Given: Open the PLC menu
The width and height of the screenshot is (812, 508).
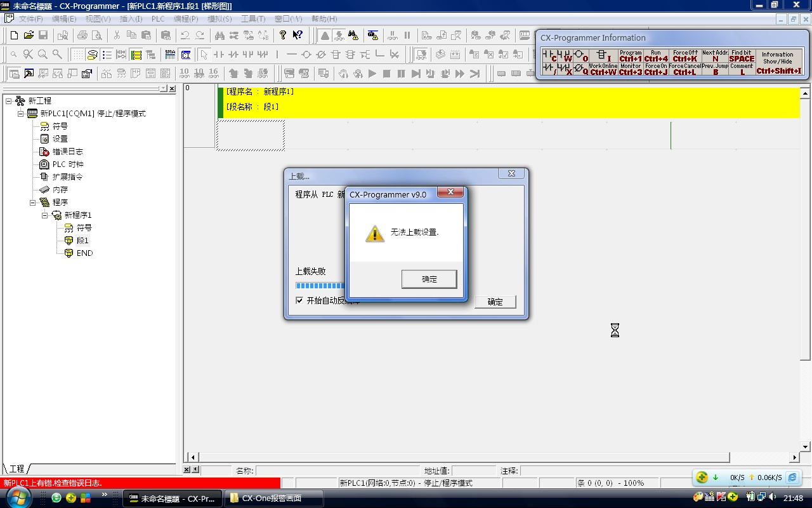Looking at the screenshot, I should 158,19.
